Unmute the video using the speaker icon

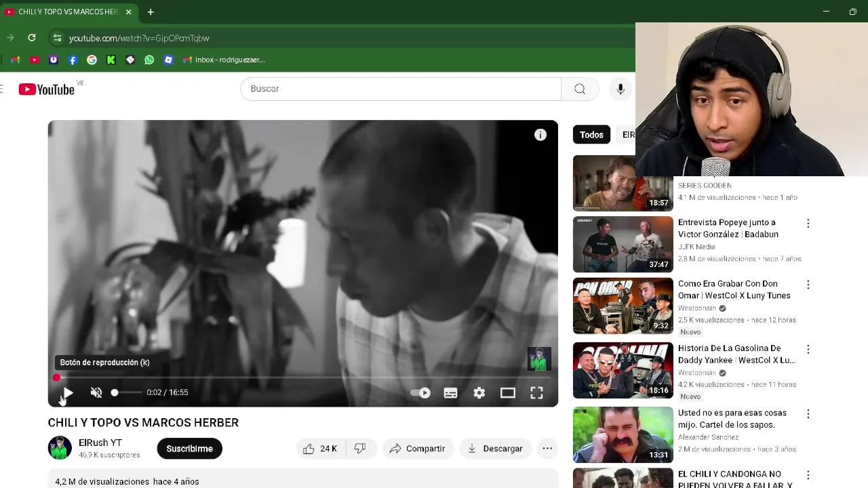click(x=96, y=392)
